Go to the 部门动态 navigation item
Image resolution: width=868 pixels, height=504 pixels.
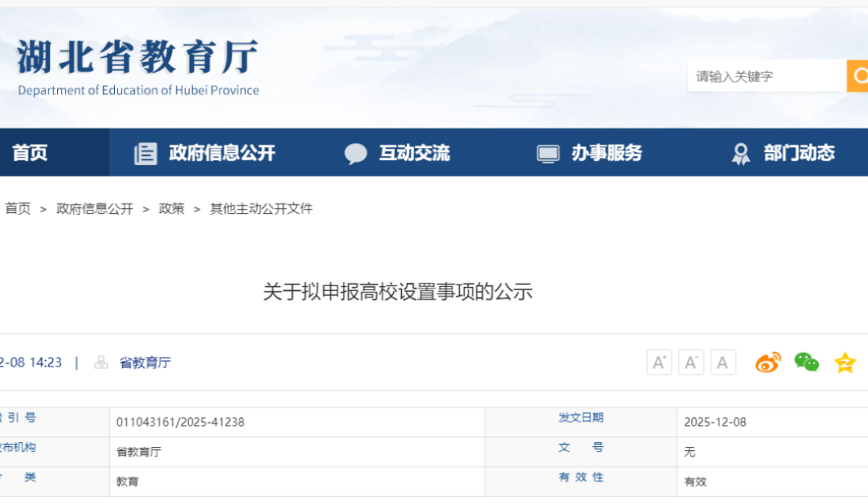tap(799, 153)
